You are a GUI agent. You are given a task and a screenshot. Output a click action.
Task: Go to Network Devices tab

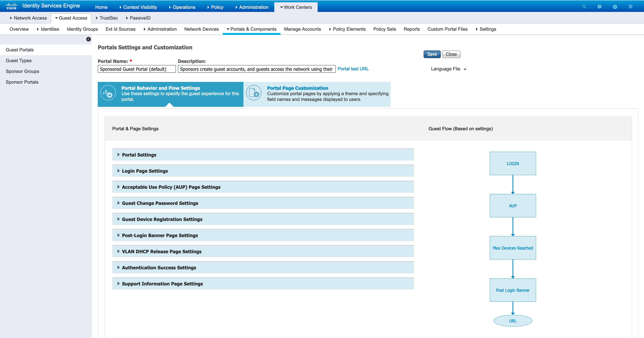pyautogui.click(x=201, y=29)
